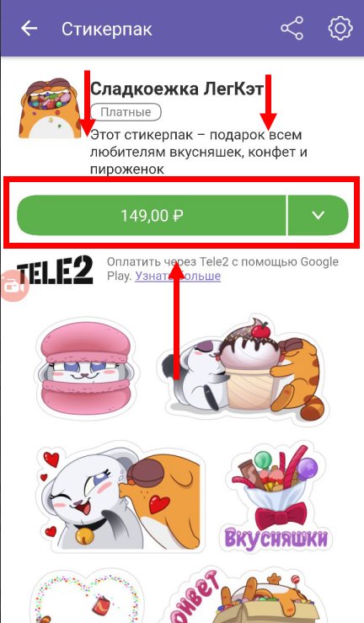Preview the Вкусняшки candy bouquet sticker
Viewport: 364px width, 623px height.
pyautogui.click(x=278, y=498)
